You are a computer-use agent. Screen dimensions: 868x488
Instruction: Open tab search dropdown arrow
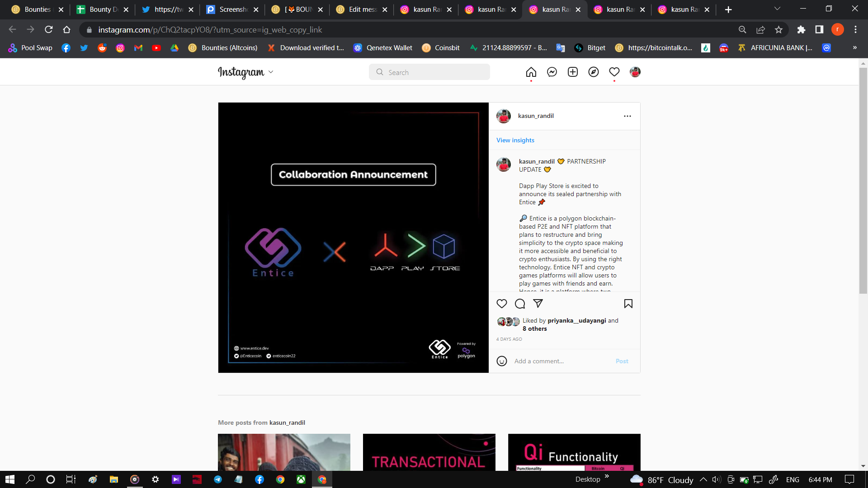tap(777, 9)
